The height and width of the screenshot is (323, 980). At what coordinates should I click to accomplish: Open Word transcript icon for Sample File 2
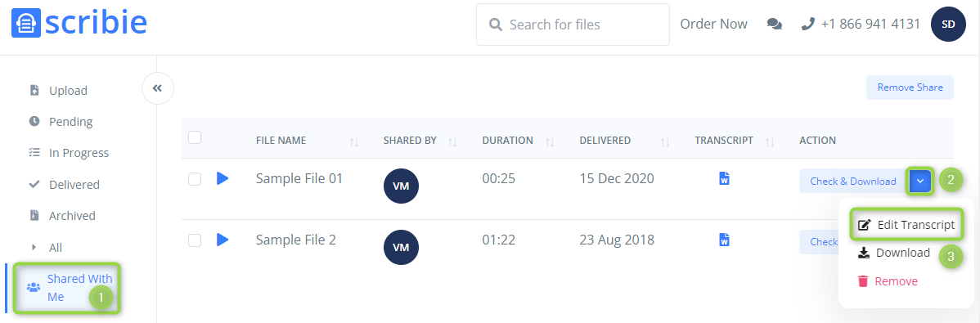click(x=725, y=240)
